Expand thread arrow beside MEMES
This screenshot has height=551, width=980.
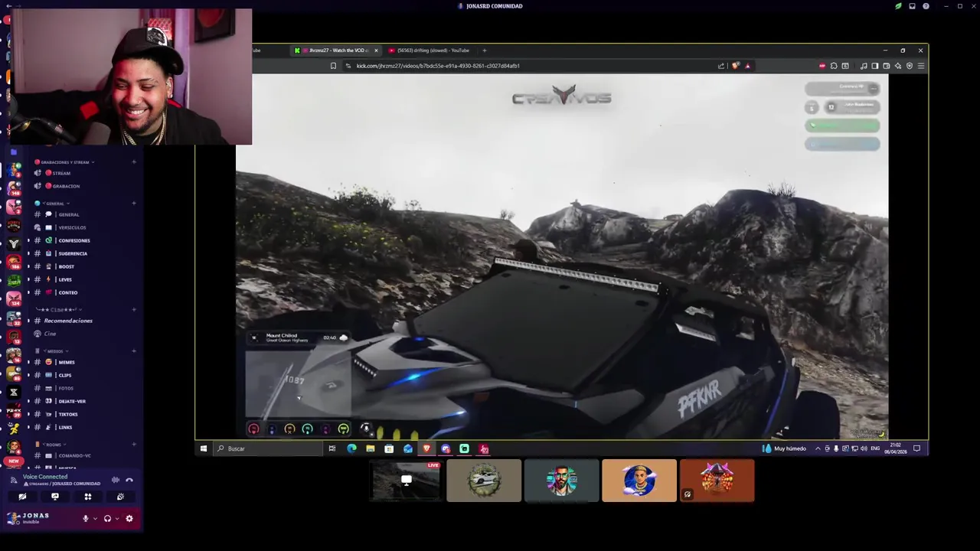pos(28,362)
